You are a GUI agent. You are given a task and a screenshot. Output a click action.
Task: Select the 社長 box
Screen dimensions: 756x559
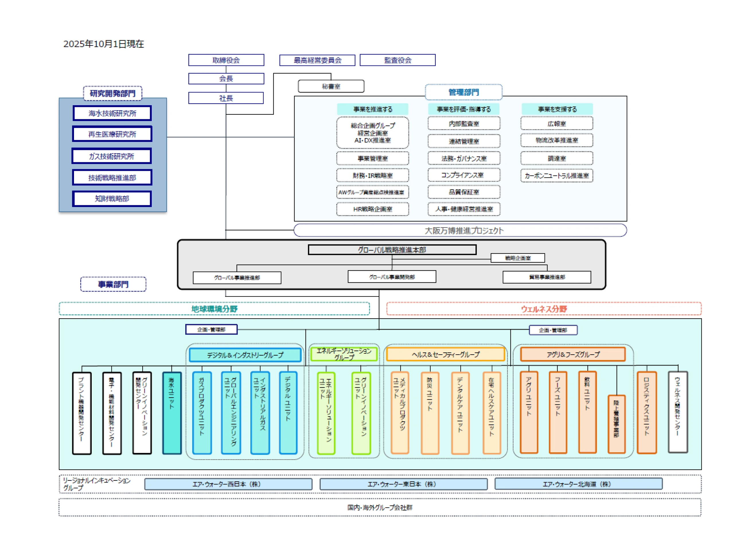click(226, 98)
